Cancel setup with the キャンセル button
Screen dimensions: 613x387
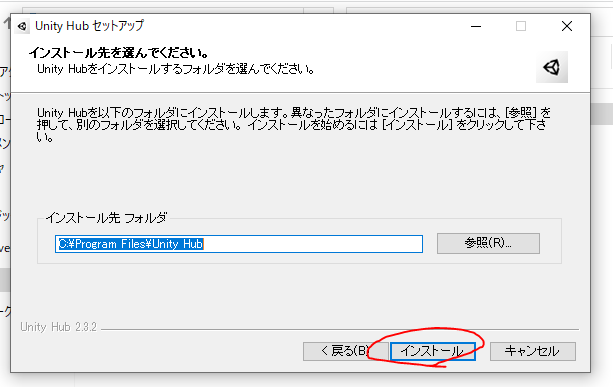[x=532, y=351]
